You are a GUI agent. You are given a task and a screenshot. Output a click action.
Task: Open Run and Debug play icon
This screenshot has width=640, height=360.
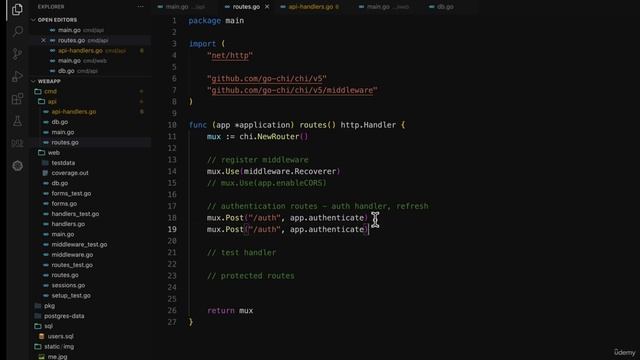tap(17, 76)
